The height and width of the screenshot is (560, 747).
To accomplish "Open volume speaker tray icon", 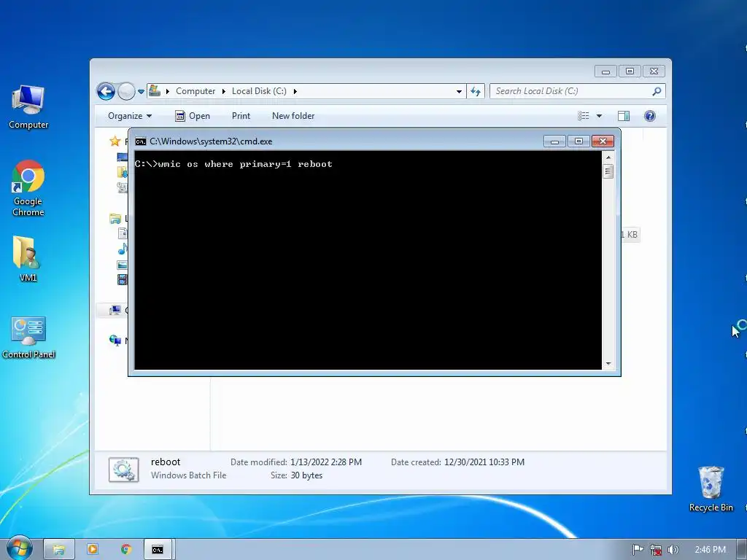I will (673, 550).
